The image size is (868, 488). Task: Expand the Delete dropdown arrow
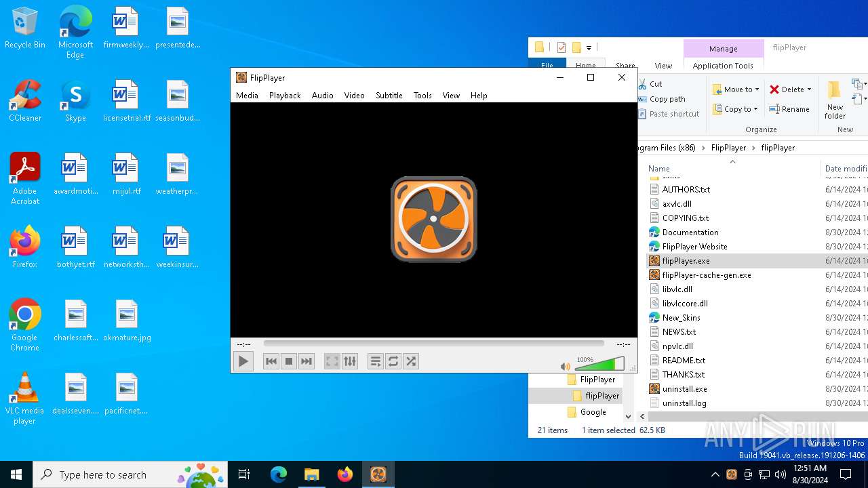click(809, 89)
